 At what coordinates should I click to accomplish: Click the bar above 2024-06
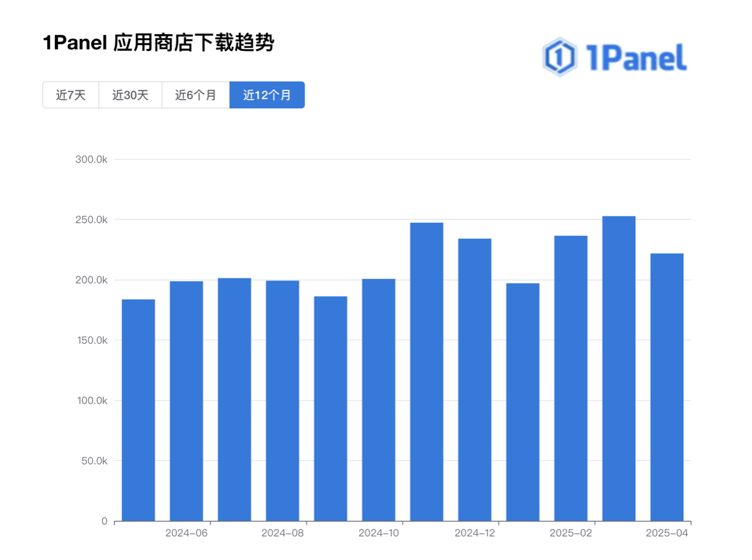[x=186, y=401]
